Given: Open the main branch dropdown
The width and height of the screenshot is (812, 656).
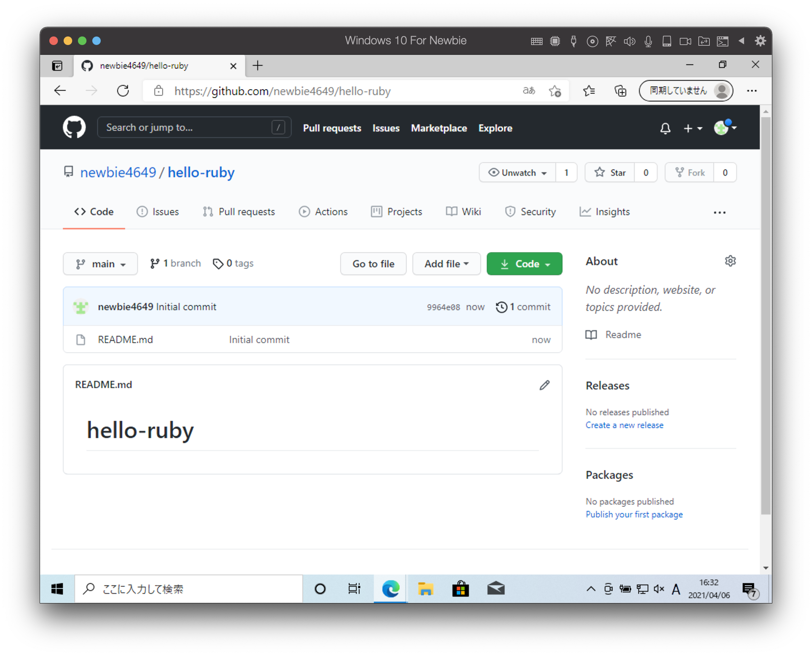Looking at the screenshot, I should [x=100, y=264].
